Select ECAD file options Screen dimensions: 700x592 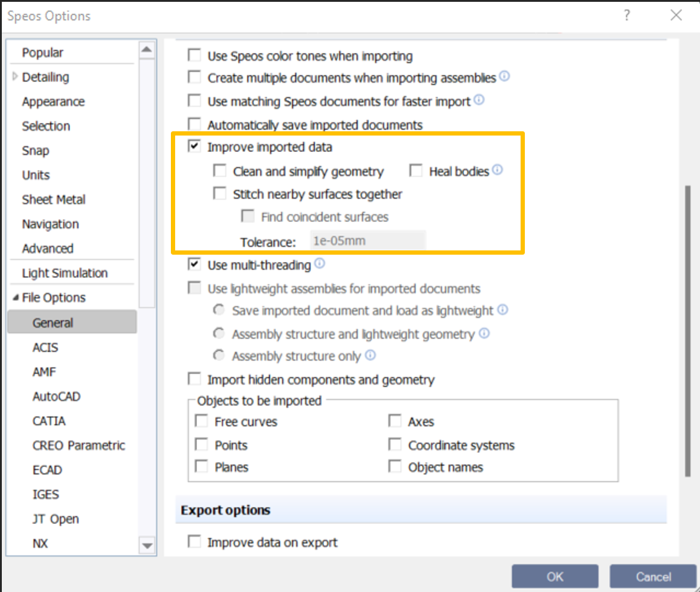coord(47,470)
